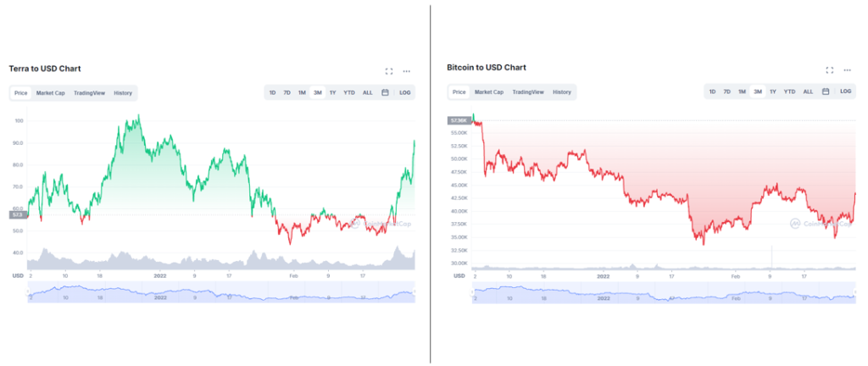Select ALL range on Bitcoin chart
The image size is (868, 366).
coord(808,91)
